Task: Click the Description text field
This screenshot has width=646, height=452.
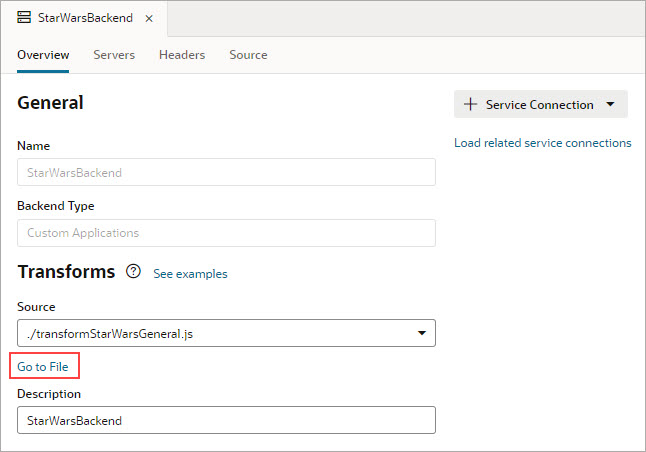Action: (x=226, y=420)
